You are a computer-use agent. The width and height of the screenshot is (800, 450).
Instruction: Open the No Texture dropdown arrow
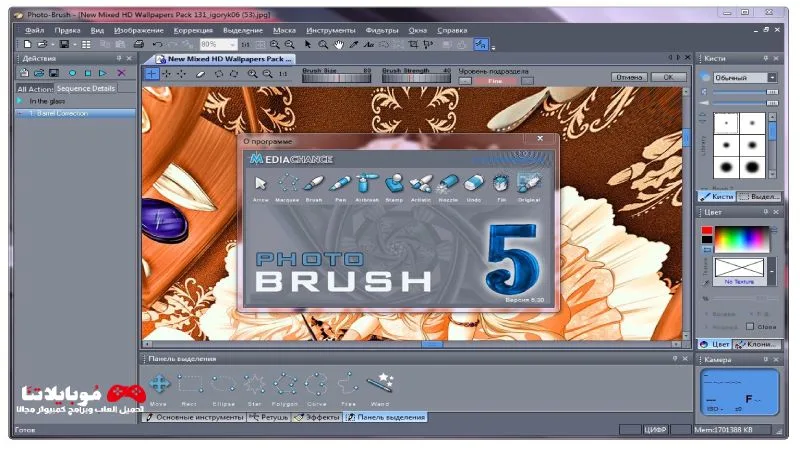click(771, 271)
